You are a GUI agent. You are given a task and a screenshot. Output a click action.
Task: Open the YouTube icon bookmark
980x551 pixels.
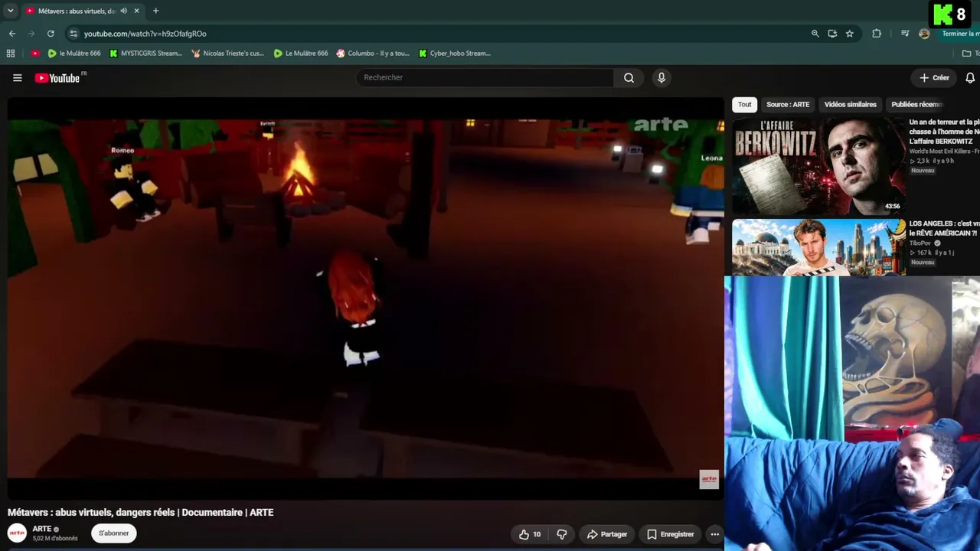(x=35, y=54)
